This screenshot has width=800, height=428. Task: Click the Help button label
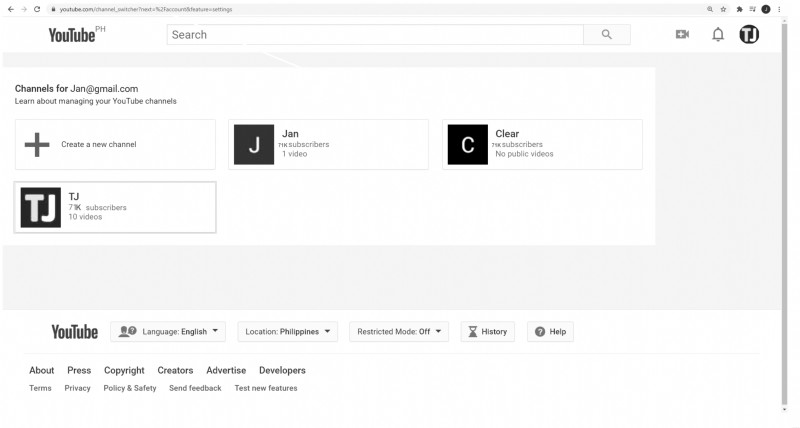point(558,332)
